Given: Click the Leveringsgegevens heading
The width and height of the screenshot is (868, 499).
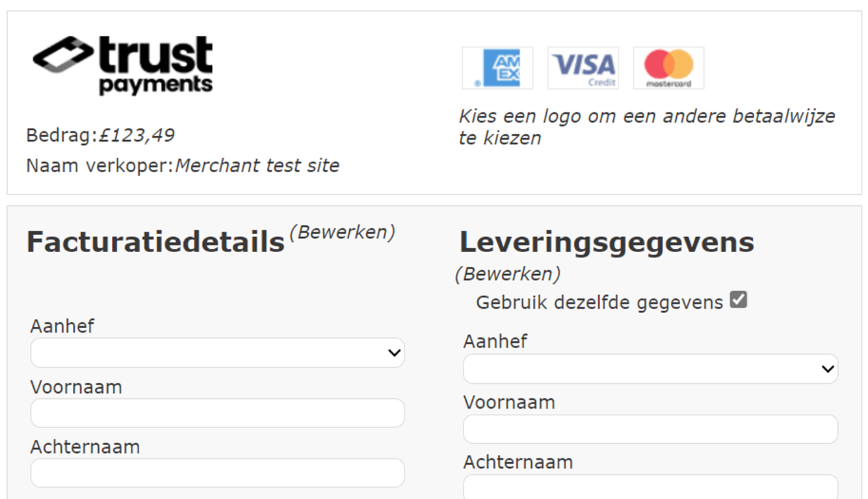Looking at the screenshot, I should pos(607,242).
